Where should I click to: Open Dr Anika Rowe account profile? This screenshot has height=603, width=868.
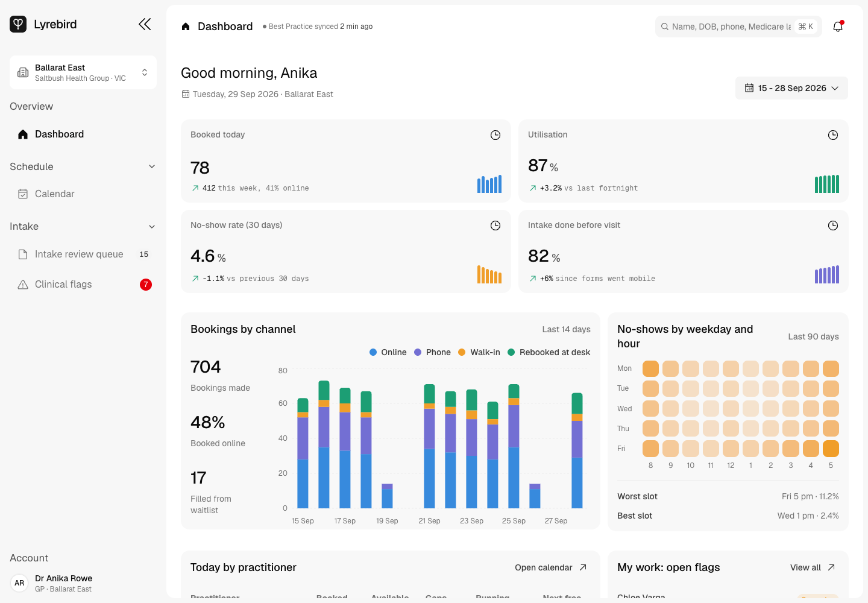[x=83, y=583]
